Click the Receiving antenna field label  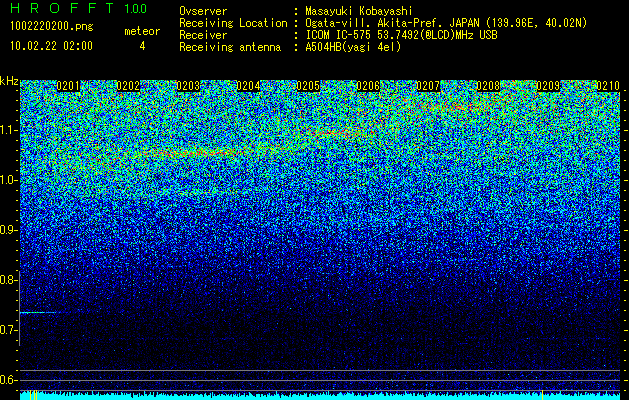[x=230, y=47]
